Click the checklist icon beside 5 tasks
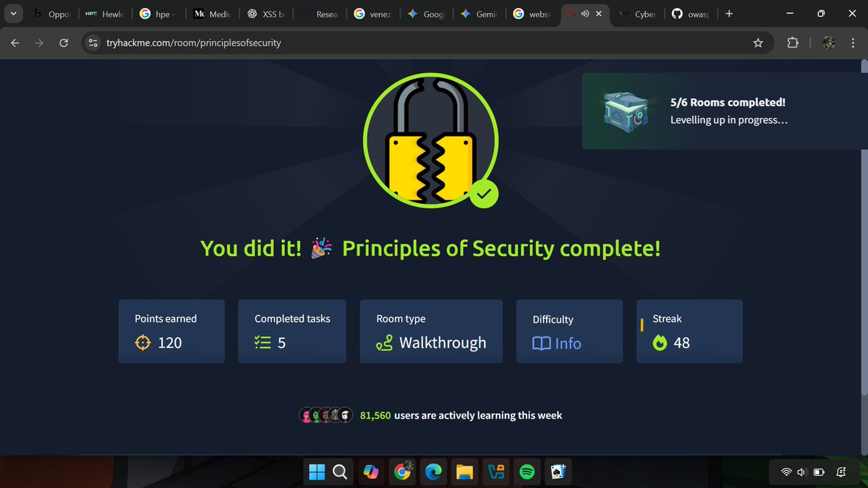Image resolution: width=868 pixels, height=488 pixels. click(263, 343)
